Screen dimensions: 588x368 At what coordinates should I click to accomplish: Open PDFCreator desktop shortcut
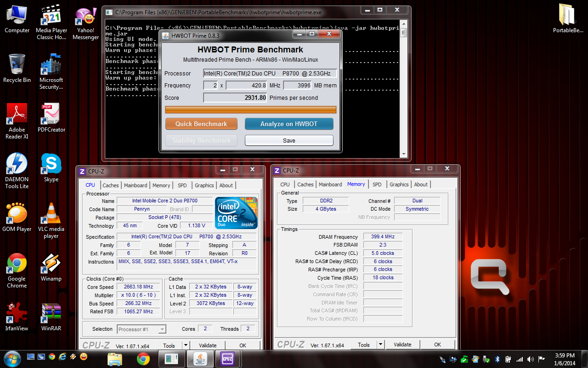51,118
